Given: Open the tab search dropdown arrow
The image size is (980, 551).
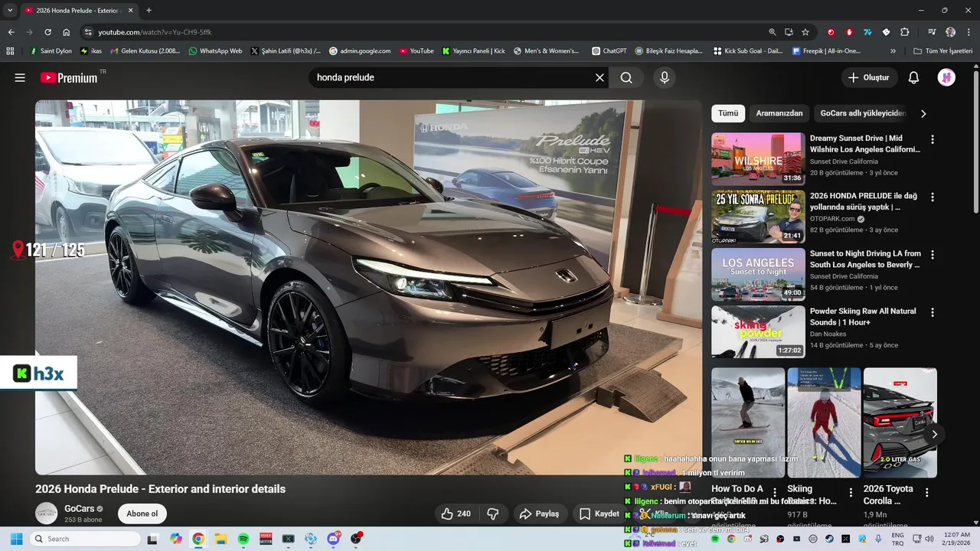Looking at the screenshot, I should [10, 10].
